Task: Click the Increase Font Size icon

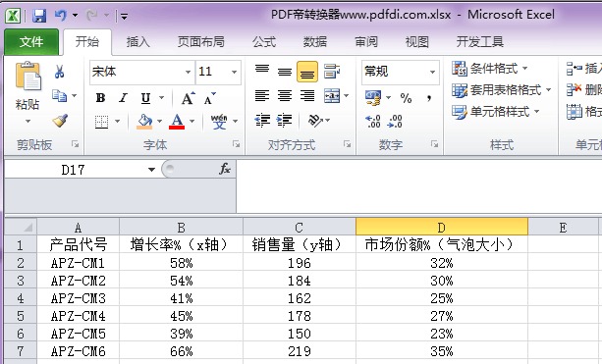Action: tap(189, 98)
